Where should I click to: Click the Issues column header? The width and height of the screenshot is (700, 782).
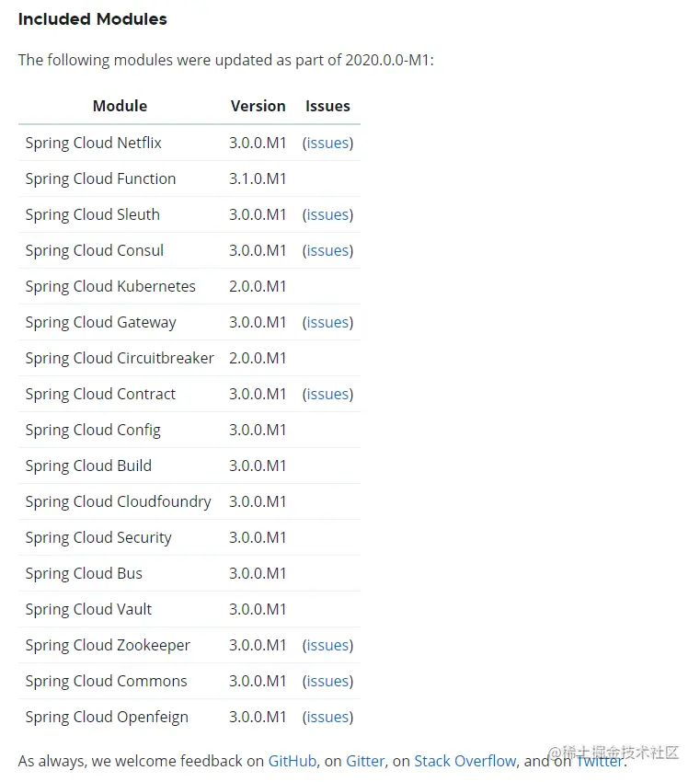pyautogui.click(x=327, y=106)
